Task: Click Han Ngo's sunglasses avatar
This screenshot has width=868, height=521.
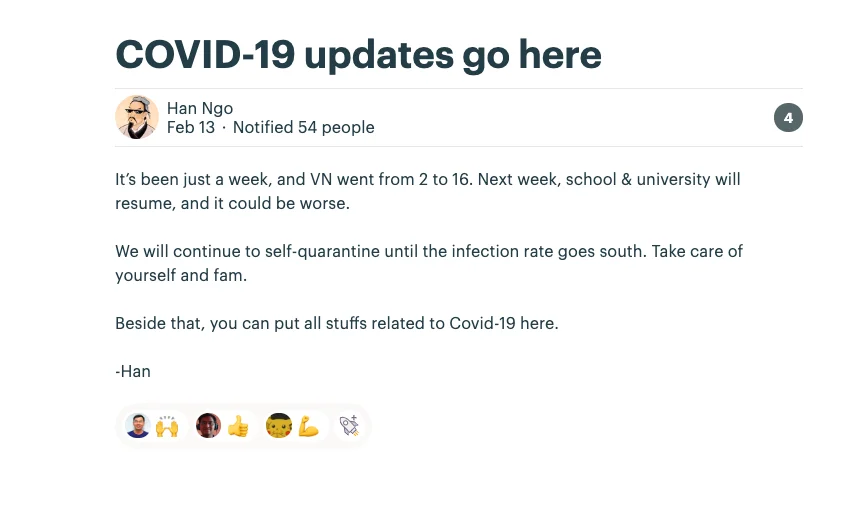Action: pos(137,117)
